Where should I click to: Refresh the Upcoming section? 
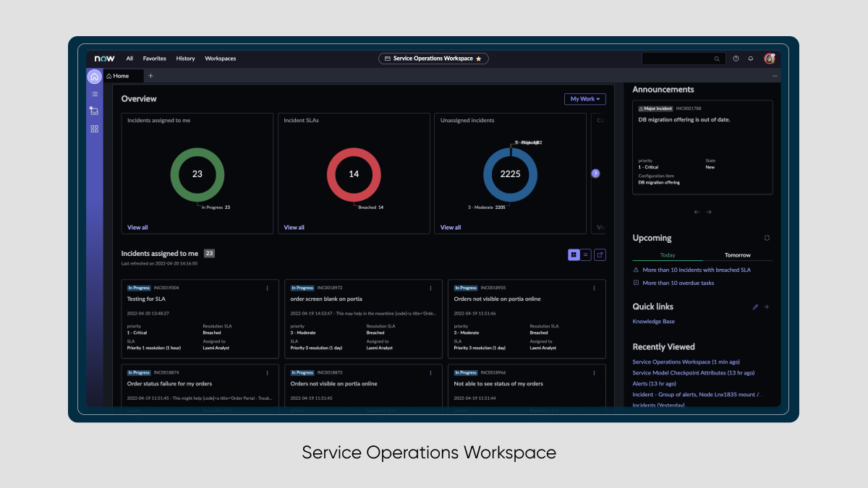[767, 238]
